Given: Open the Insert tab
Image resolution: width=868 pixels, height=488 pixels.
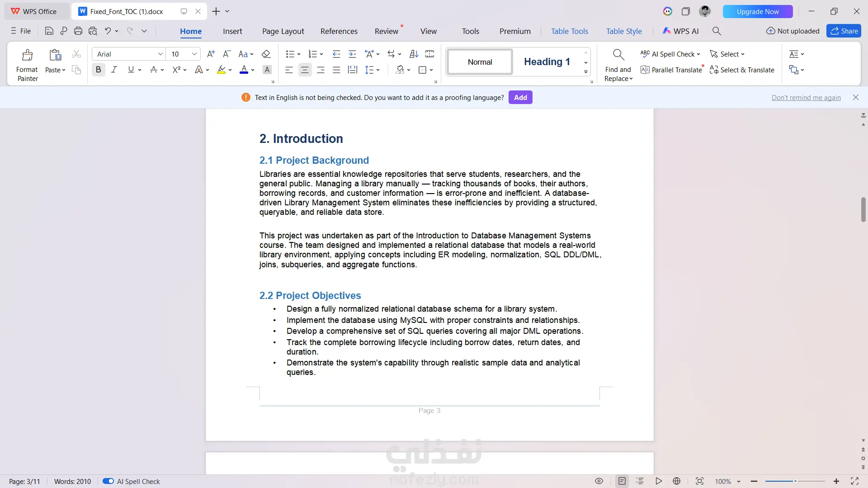Looking at the screenshot, I should point(232,31).
